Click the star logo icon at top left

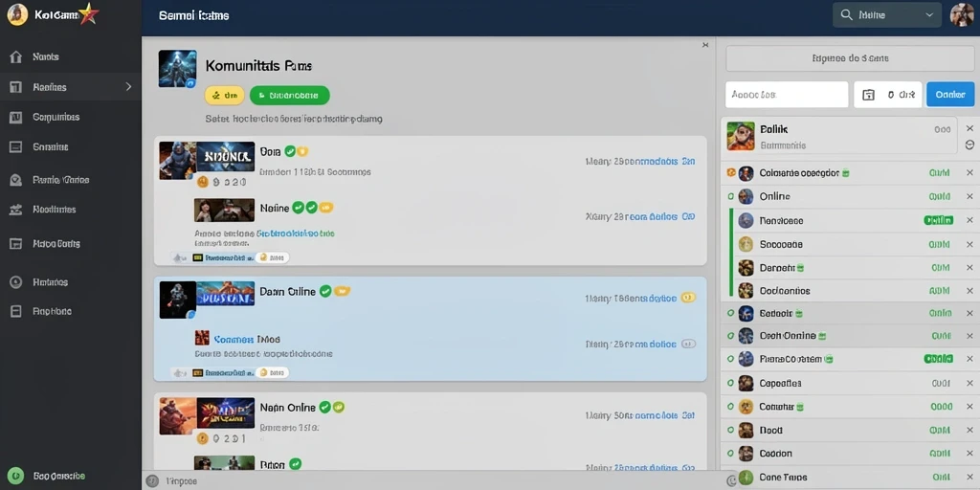pyautogui.click(x=89, y=13)
